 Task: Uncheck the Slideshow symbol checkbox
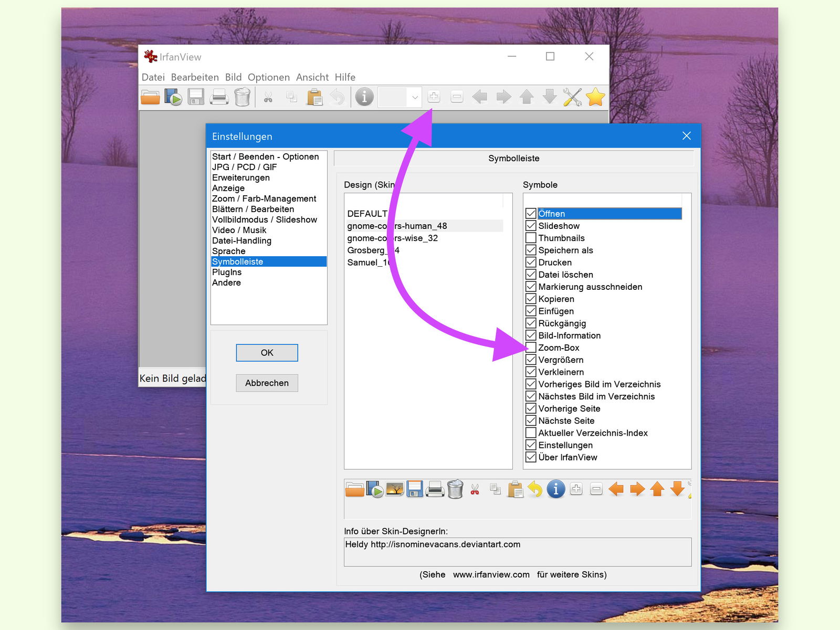click(x=531, y=226)
